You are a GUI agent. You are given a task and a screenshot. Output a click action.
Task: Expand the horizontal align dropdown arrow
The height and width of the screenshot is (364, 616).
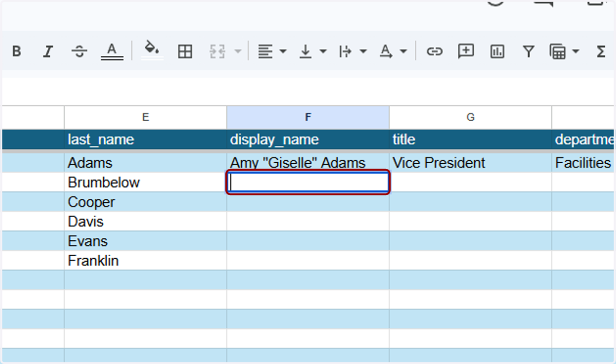click(283, 51)
